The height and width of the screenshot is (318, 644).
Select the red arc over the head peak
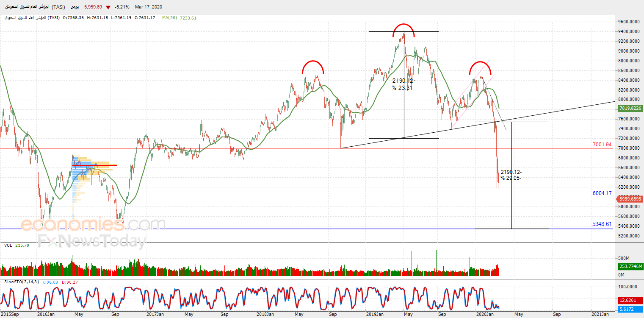point(404,30)
